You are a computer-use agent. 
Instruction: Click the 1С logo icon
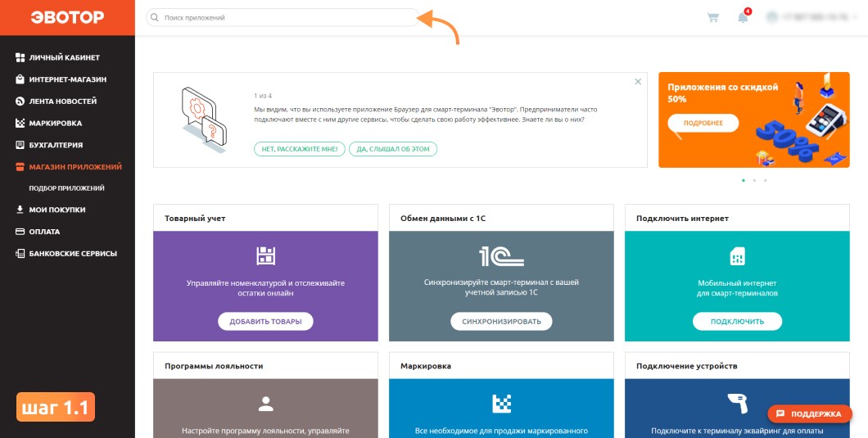point(501,255)
